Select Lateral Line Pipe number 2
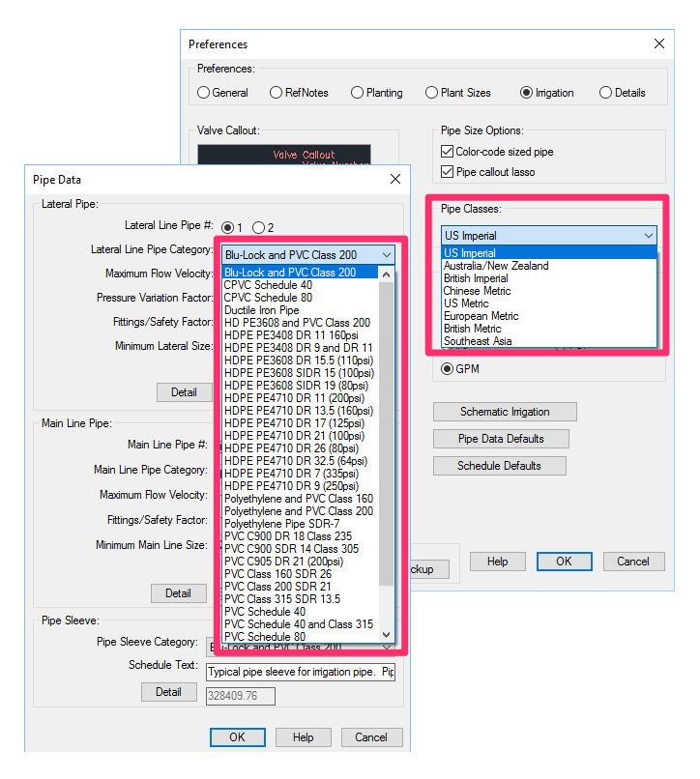 tap(258, 227)
